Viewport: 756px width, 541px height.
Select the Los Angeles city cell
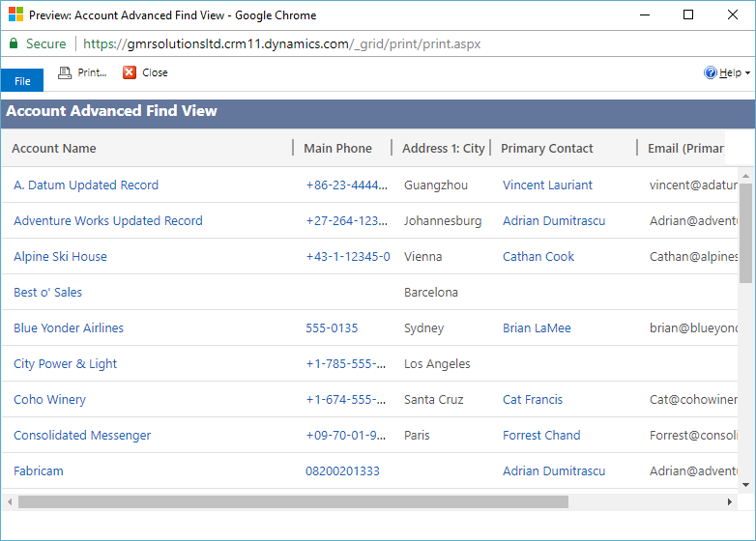[x=437, y=363]
